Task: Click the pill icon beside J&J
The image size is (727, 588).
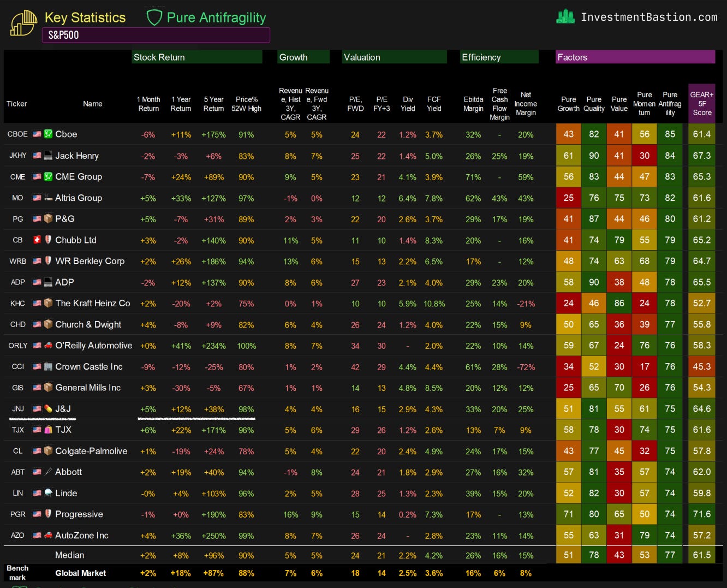Action: tap(48, 409)
